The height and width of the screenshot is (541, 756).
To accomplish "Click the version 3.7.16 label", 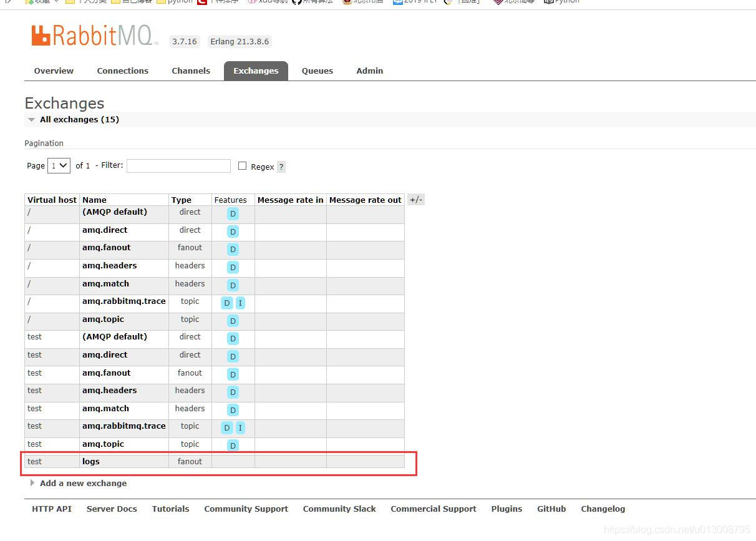I will point(185,41).
